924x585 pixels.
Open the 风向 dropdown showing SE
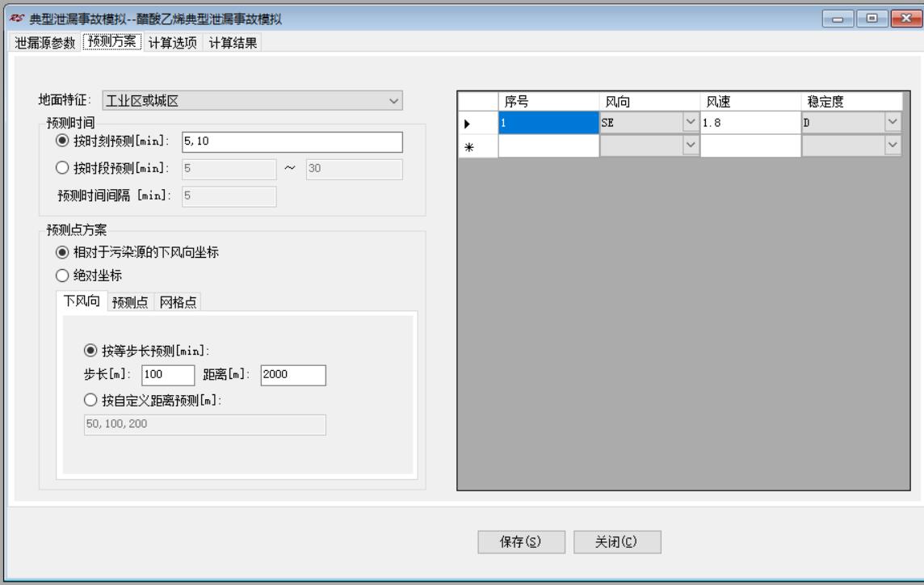[690, 122]
